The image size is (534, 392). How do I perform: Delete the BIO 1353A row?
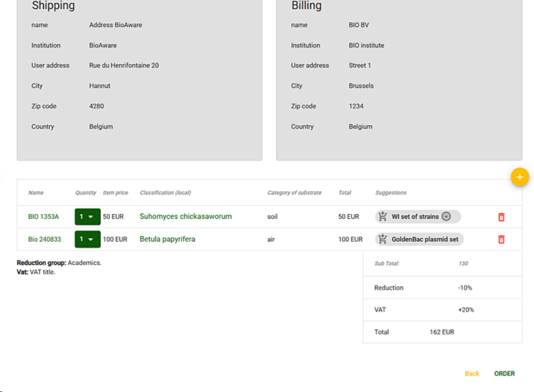[501, 217]
